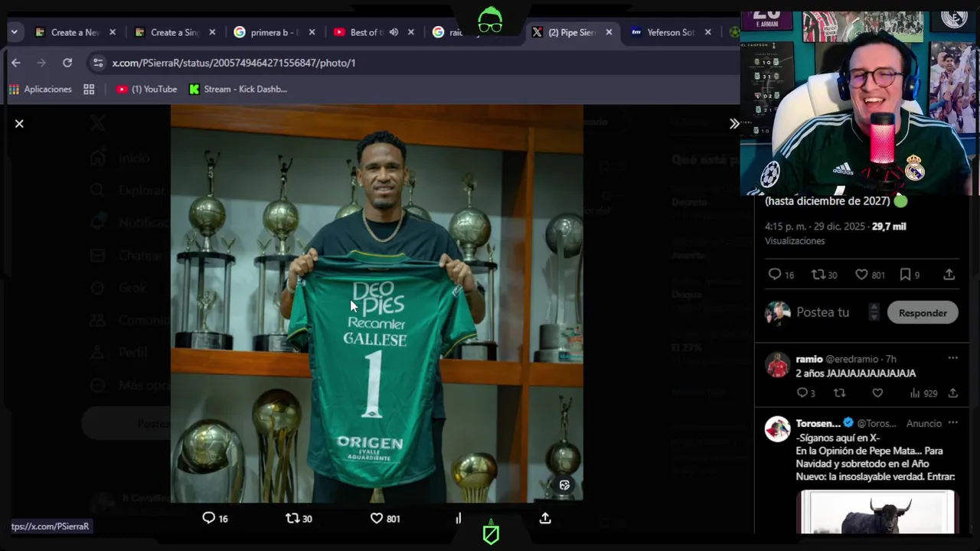
Task: Open the Stream - Kick Dashb... bookmark
Action: [x=238, y=90]
